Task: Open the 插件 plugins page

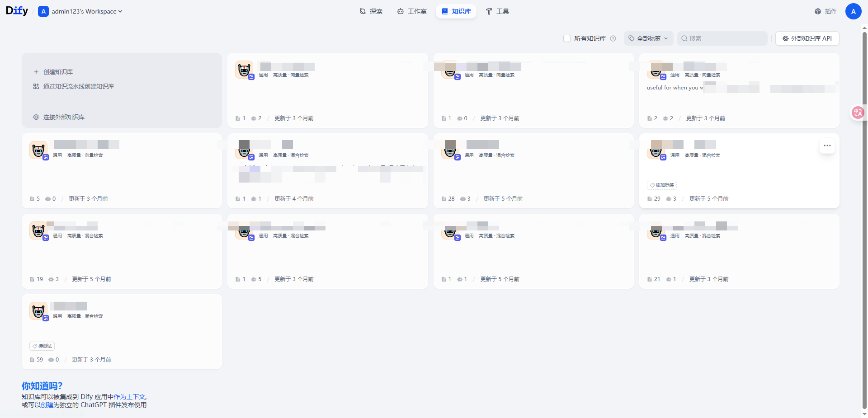Action: (x=826, y=11)
